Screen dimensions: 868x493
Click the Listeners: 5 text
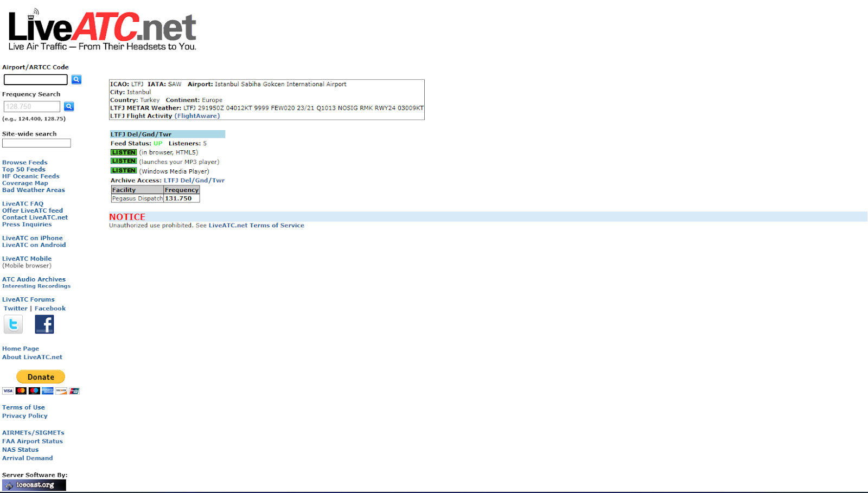pyautogui.click(x=188, y=144)
